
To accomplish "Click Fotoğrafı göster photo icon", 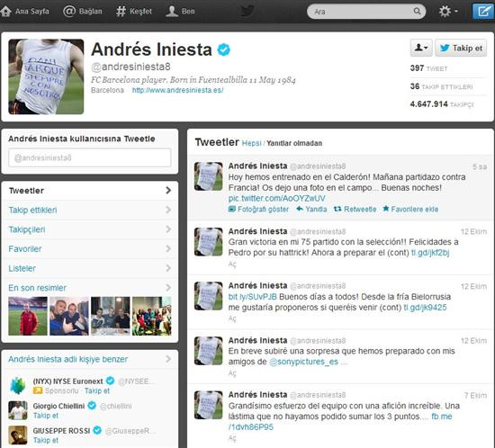I will [x=232, y=209].
